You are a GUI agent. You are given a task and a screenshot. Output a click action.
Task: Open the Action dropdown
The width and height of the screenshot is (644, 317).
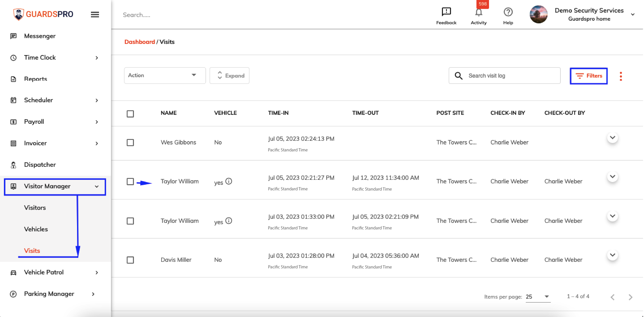click(x=165, y=75)
